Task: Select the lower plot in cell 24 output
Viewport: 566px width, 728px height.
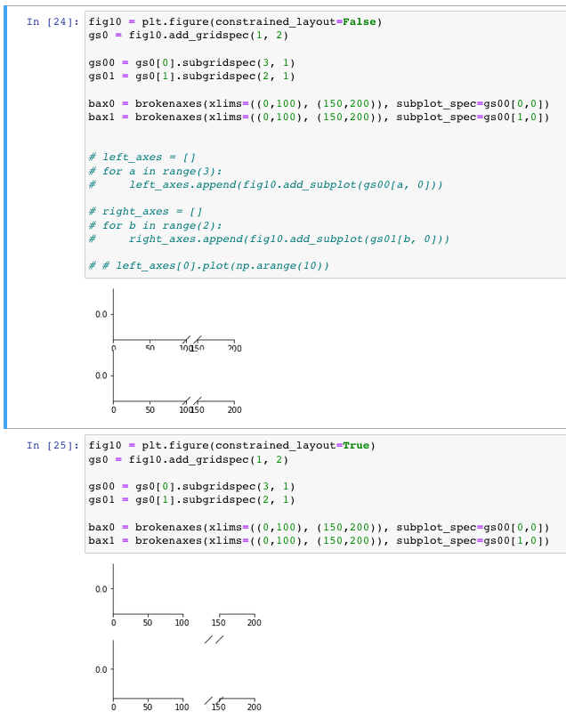Action: (168, 382)
